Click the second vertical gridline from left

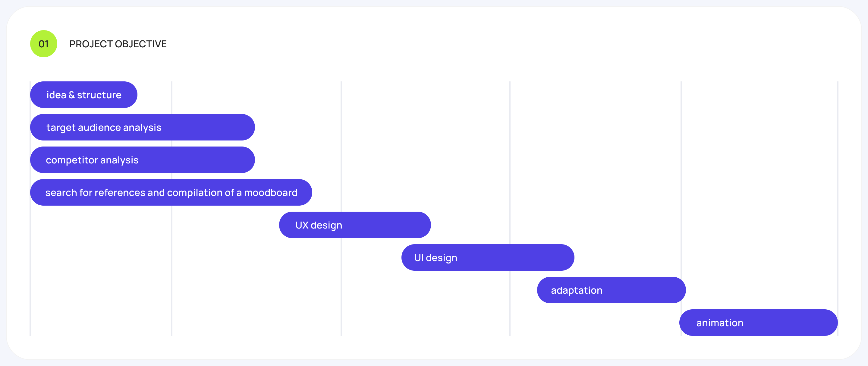click(x=172, y=270)
